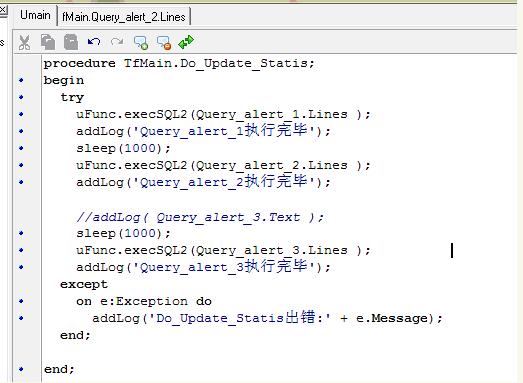Click 'uFunc.execSQL2(Query_alert_3.Lines );' text
523x383 pixels.
coord(223,251)
